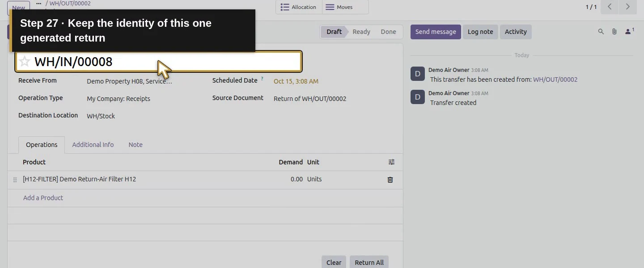Image resolution: width=644 pixels, height=268 pixels.
Task: Click Transfer created message text
Action: (x=453, y=103)
